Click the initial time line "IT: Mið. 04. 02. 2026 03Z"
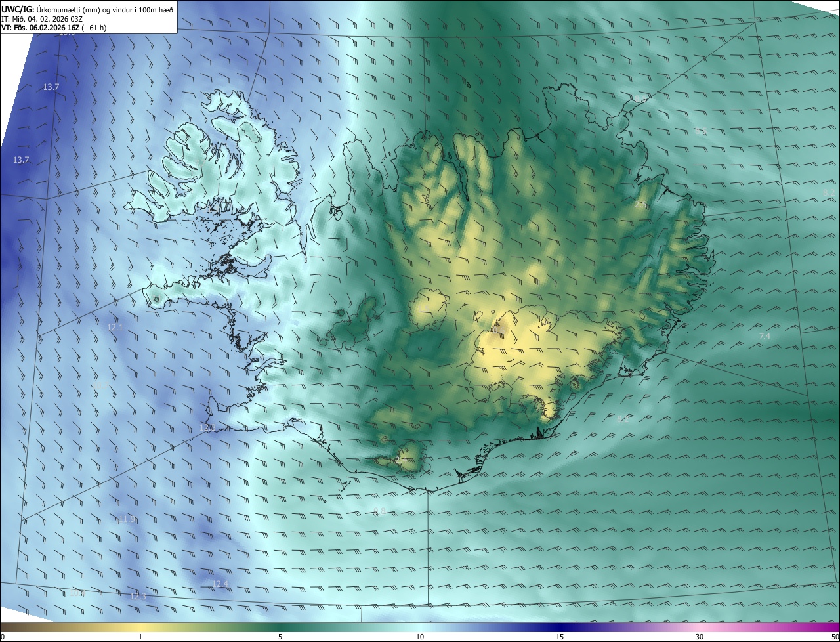This screenshot has width=840, height=642. (x=42, y=19)
